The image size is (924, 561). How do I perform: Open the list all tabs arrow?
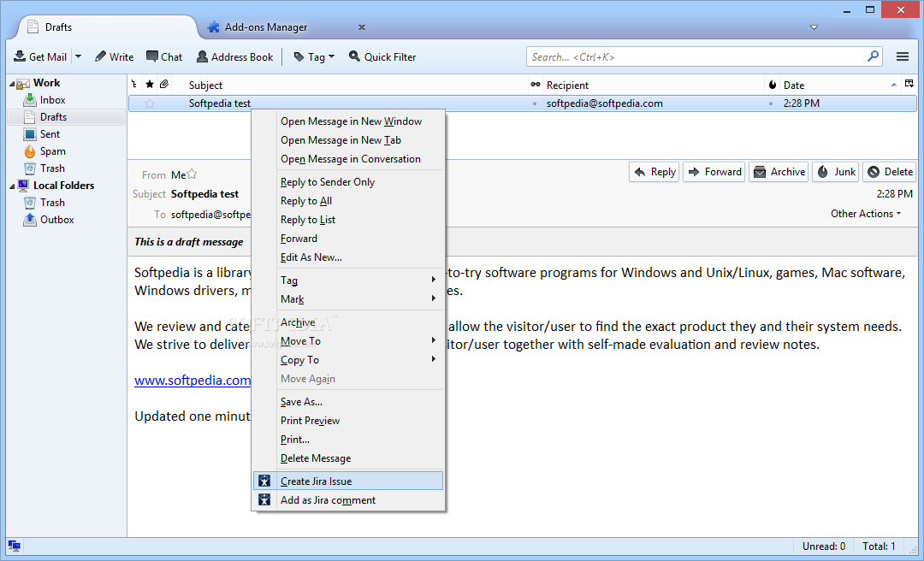[814, 27]
